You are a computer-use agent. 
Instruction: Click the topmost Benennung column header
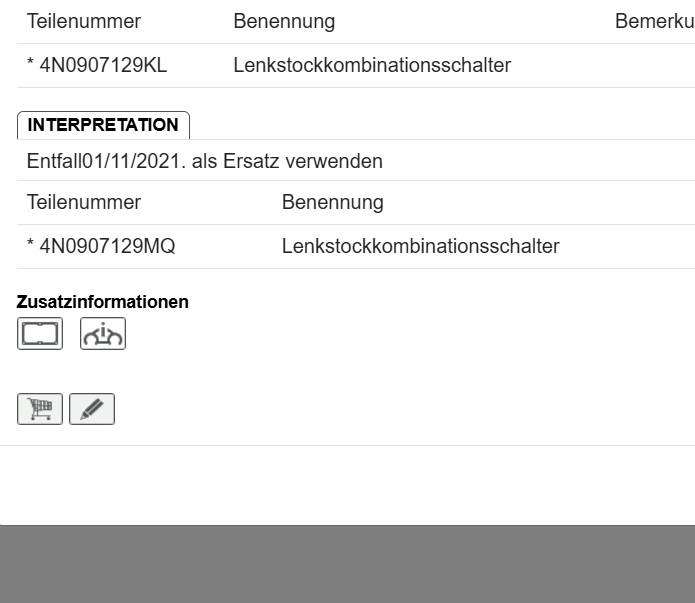coord(284,22)
